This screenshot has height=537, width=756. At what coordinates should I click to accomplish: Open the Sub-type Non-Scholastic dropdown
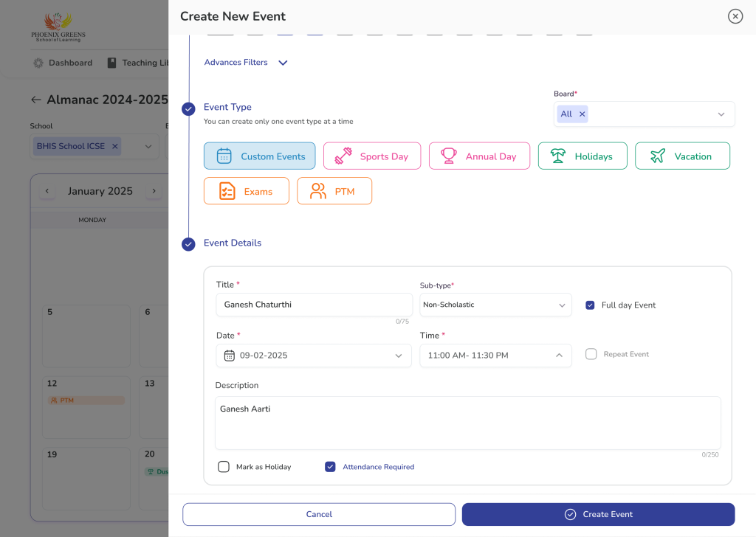495,305
